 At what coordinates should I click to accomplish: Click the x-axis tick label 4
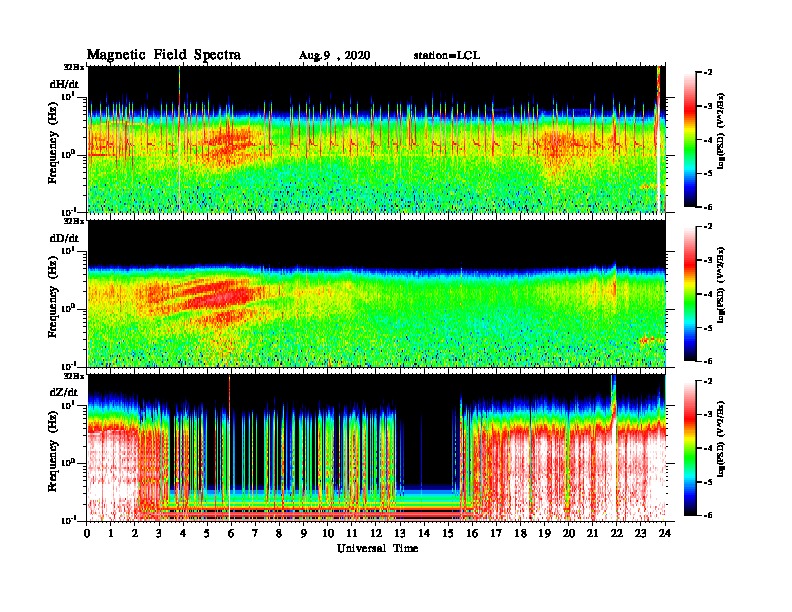(x=183, y=533)
